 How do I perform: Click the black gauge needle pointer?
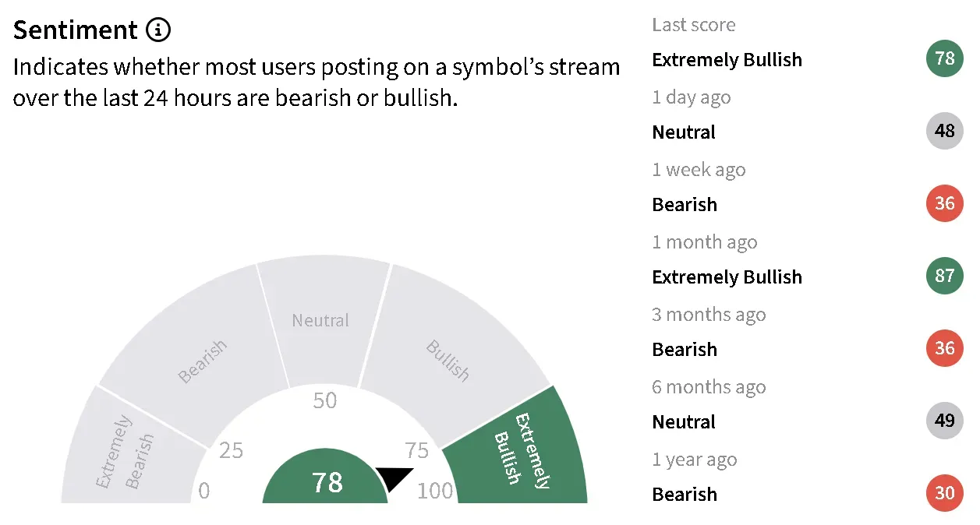coord(395,477)
